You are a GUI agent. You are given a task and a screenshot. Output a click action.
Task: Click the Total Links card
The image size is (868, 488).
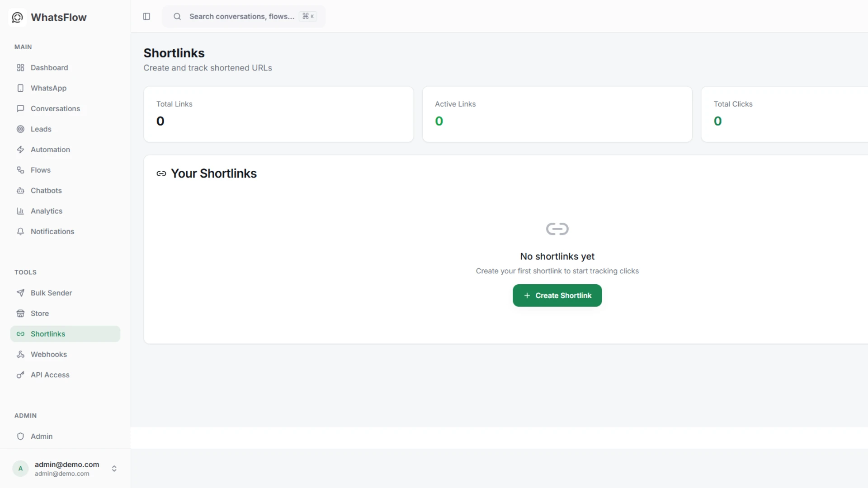tap(278, 114)
